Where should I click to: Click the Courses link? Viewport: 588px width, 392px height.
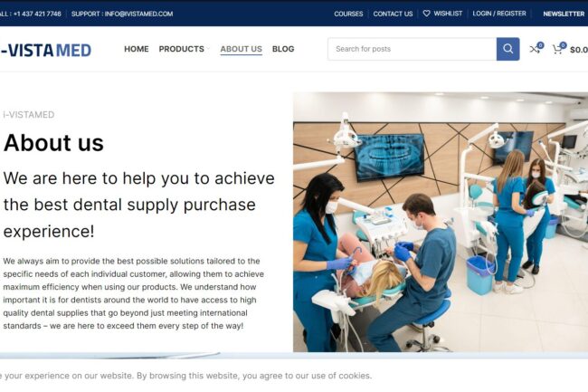tap(348, 14)
